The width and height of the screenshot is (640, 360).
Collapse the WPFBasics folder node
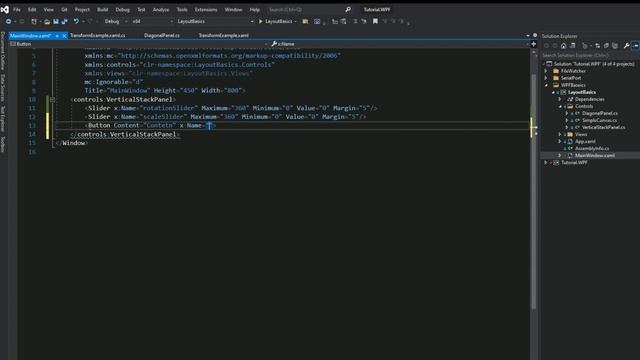[x=546, y=85]
